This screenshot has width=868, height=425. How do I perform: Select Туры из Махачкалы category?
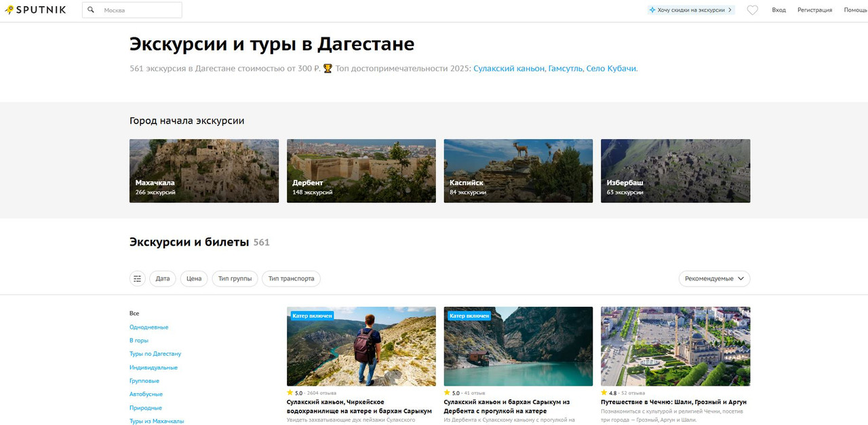(x=157, y=421)
